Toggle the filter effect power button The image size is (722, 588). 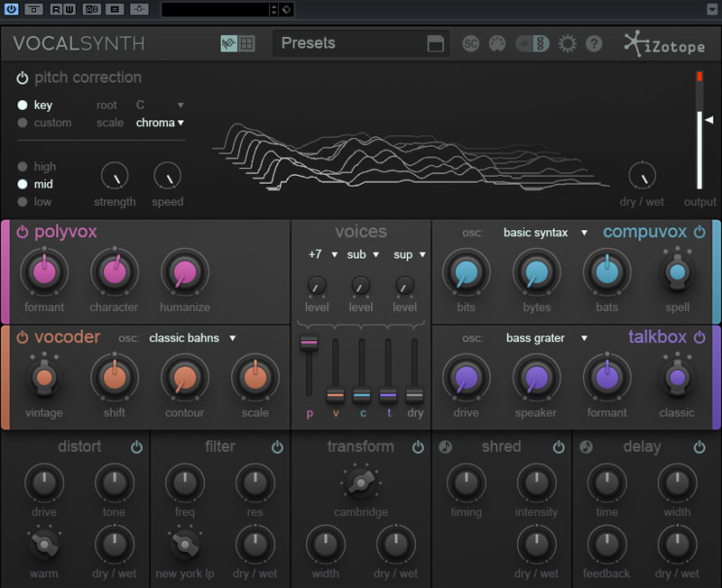[277, 446]
